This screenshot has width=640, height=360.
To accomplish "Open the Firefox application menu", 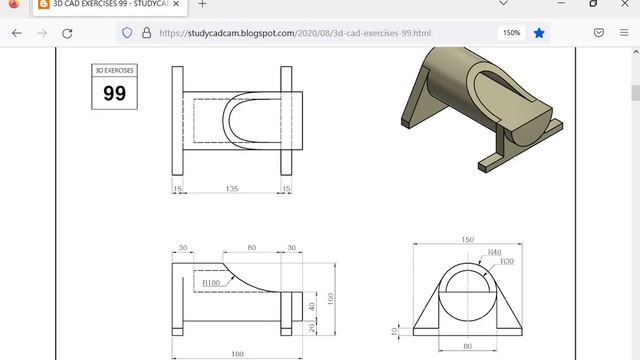I will pyautogui.click(x=624, y=33).
